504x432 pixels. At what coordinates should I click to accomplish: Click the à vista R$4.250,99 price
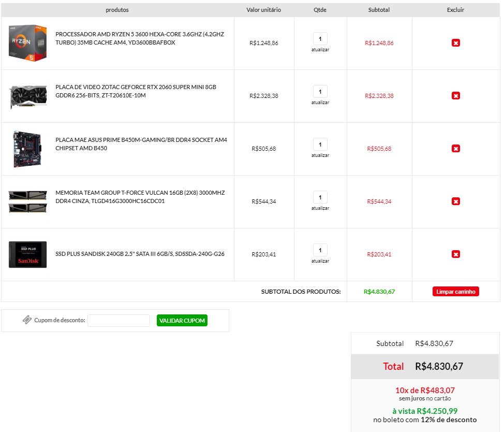coord(425,411)
